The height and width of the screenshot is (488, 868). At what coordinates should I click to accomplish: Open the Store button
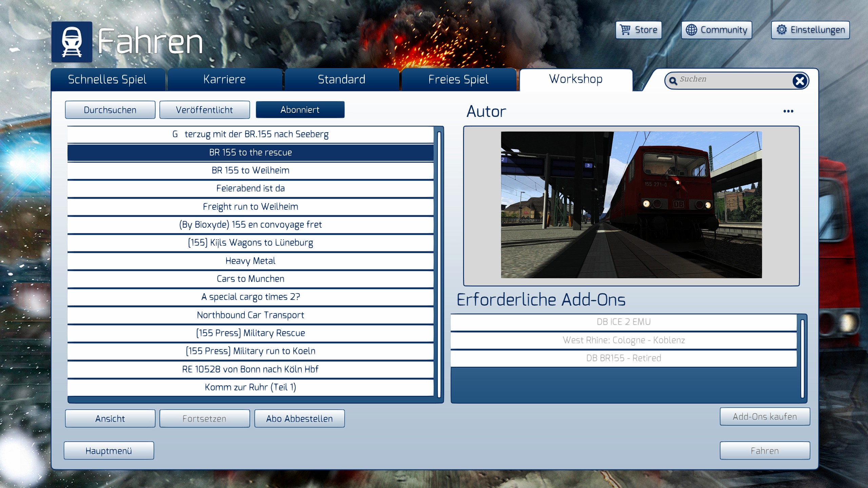pos(639,30)
